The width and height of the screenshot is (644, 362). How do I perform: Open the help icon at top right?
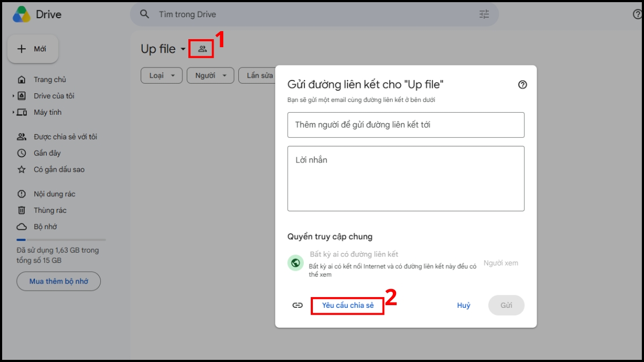tap(638, 14)
